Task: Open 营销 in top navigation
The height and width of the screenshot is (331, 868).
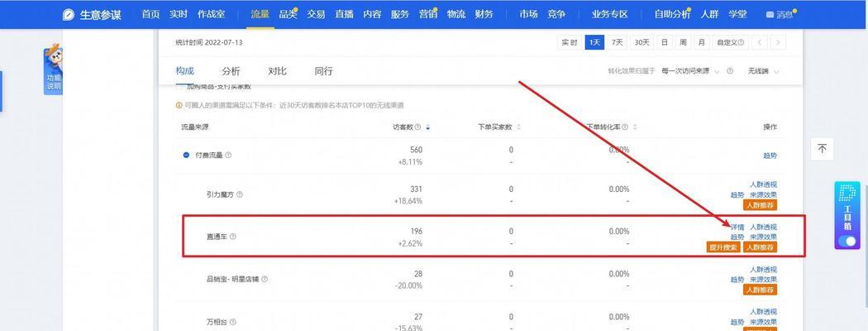Action: tap(428, 14)
